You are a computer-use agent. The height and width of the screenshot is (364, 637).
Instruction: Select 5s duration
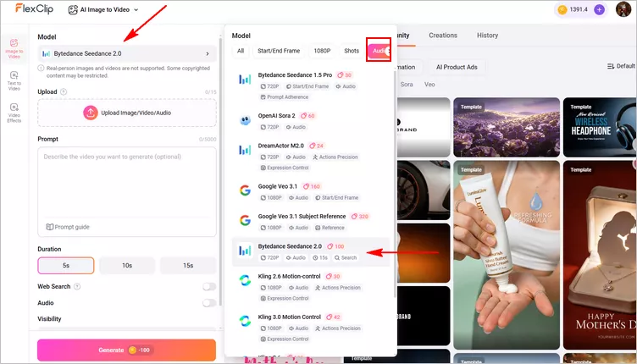pos(66,266)
